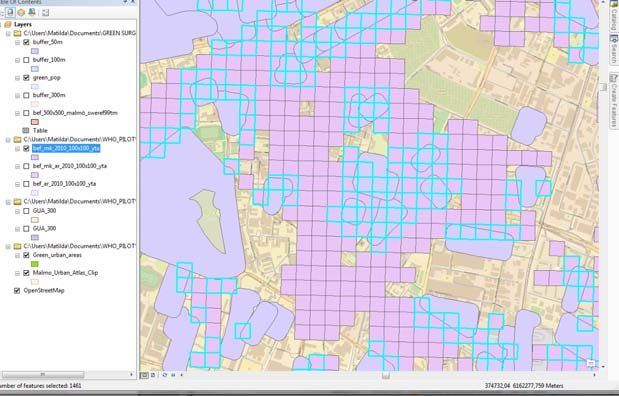Disable the Green_urban_areas layer checkbox
Image resolution: width=619 pixels, height=396 pixels.
coord(26,255)
